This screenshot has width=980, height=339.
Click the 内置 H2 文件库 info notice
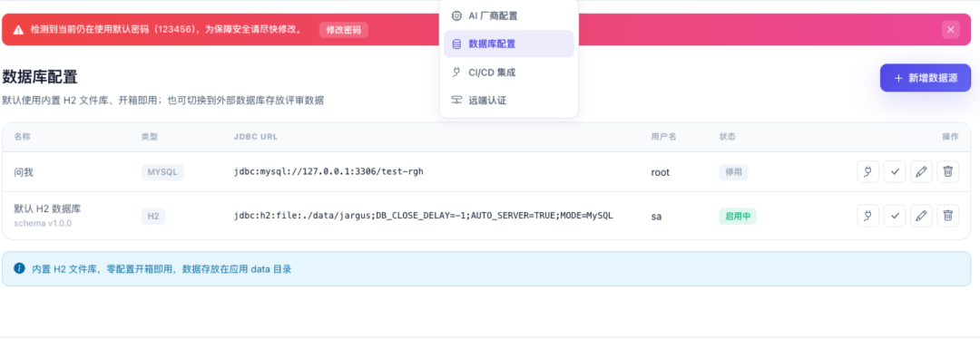486,269
